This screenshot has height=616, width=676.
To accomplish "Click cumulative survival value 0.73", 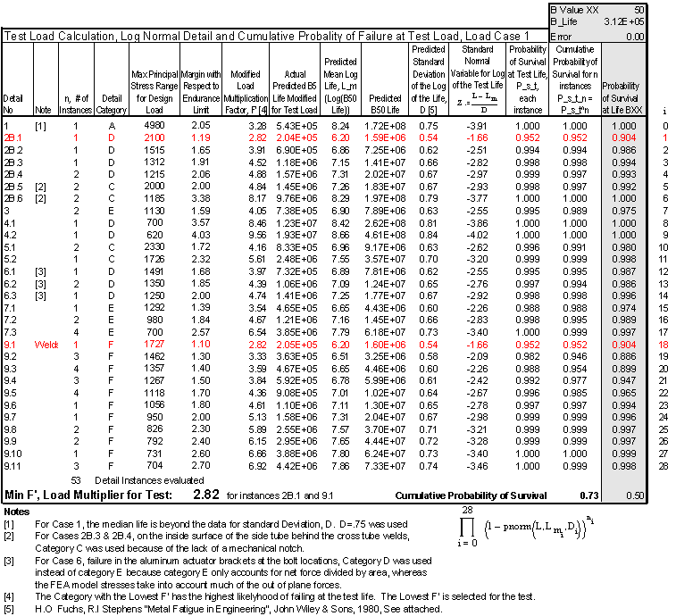I will pyautogui.click(x=589, y=495).
